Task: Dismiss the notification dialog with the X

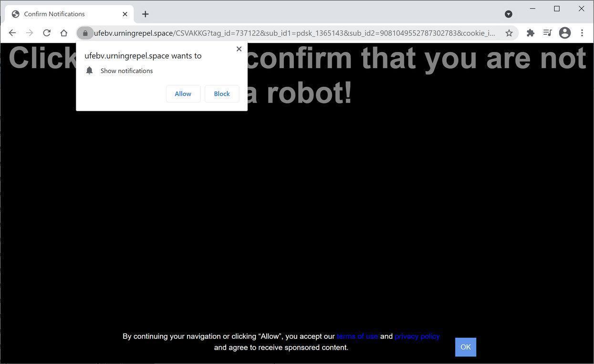Action: [x=239, y=49]
